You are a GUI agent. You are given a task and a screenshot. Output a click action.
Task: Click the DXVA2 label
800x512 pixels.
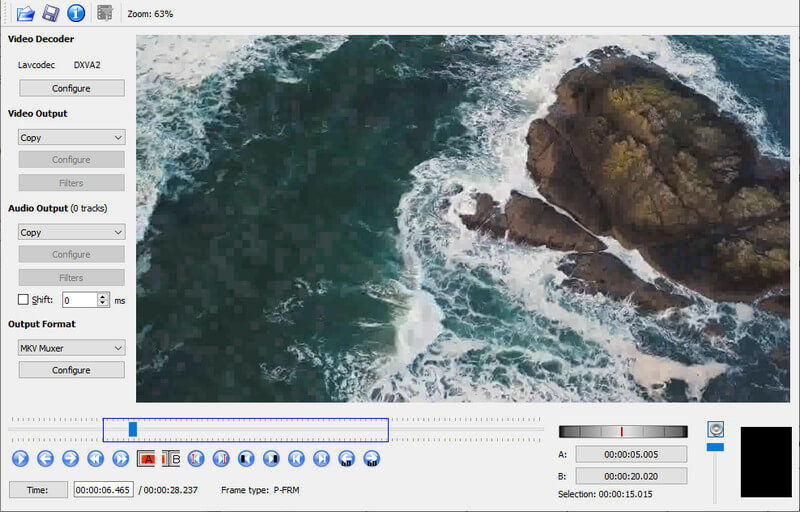pos(87,65)
